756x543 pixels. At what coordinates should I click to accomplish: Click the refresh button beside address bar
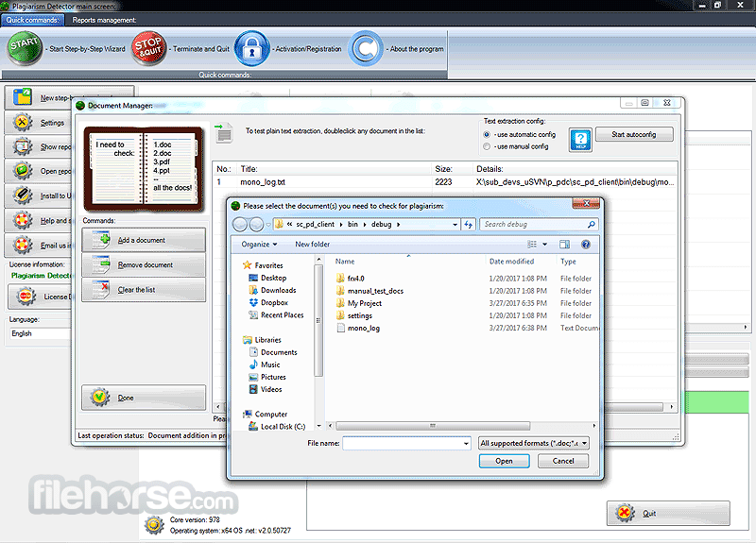click(468, 225)
